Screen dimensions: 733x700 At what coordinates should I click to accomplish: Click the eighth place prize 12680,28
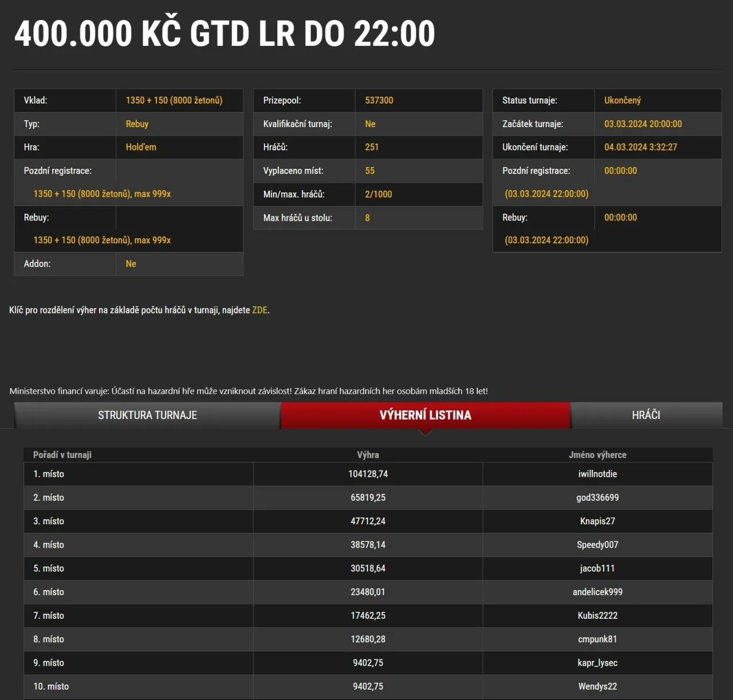(x=368, y=639)
